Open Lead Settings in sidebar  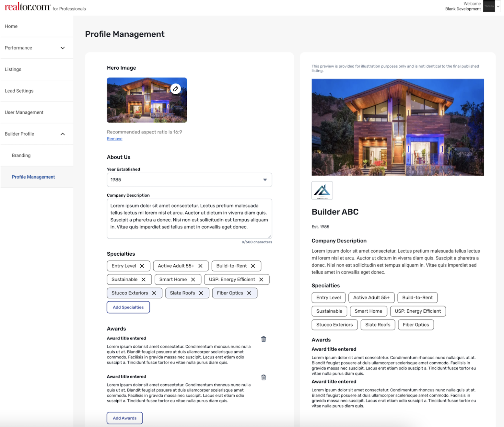pos(37,91)
